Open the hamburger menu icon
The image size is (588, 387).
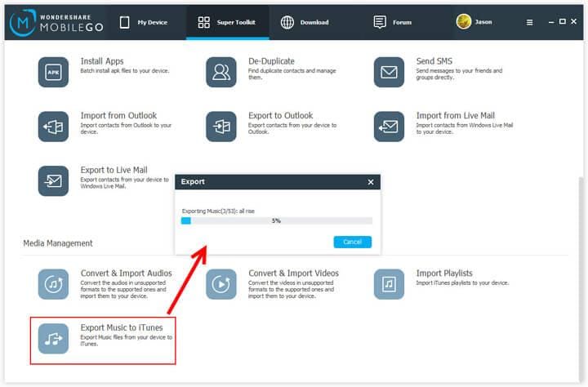529,23
